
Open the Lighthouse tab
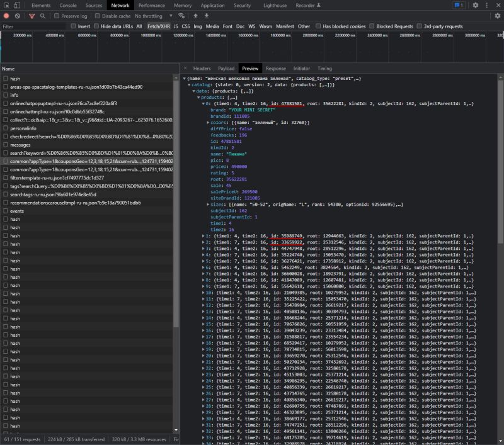275,6
